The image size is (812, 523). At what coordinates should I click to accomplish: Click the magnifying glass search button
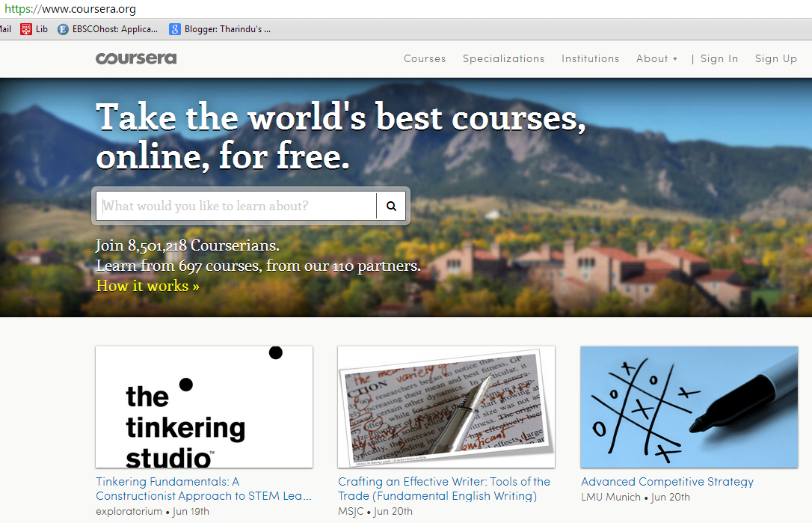(391, 206)
